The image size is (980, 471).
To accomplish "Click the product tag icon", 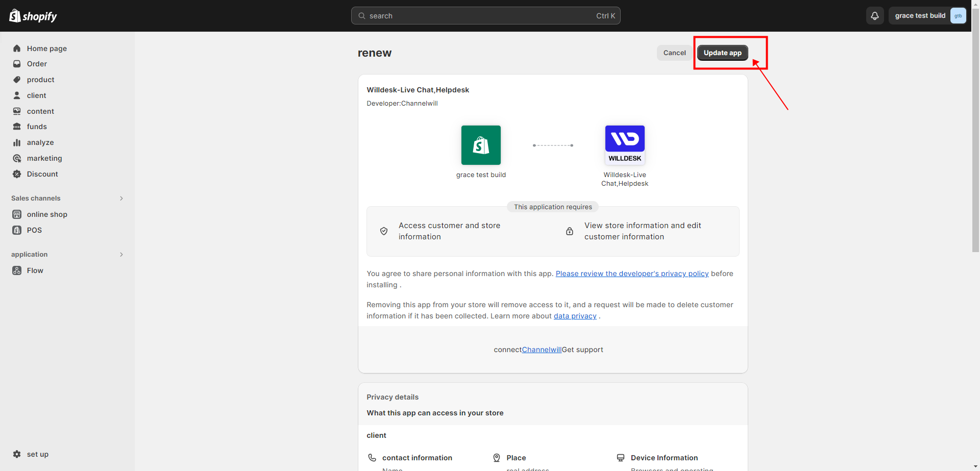I will pyautogui.click(x=17, y=80).
